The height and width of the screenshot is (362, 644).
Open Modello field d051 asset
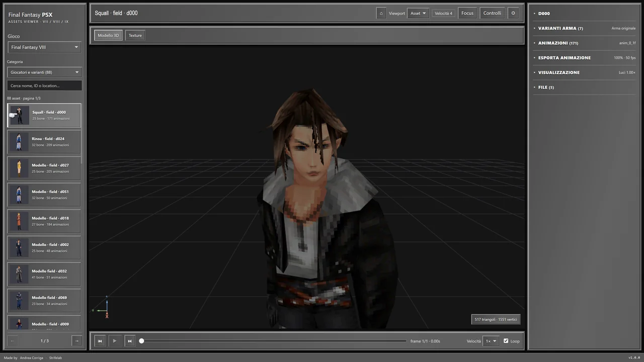pyautogui.click(x=44, y=195)
